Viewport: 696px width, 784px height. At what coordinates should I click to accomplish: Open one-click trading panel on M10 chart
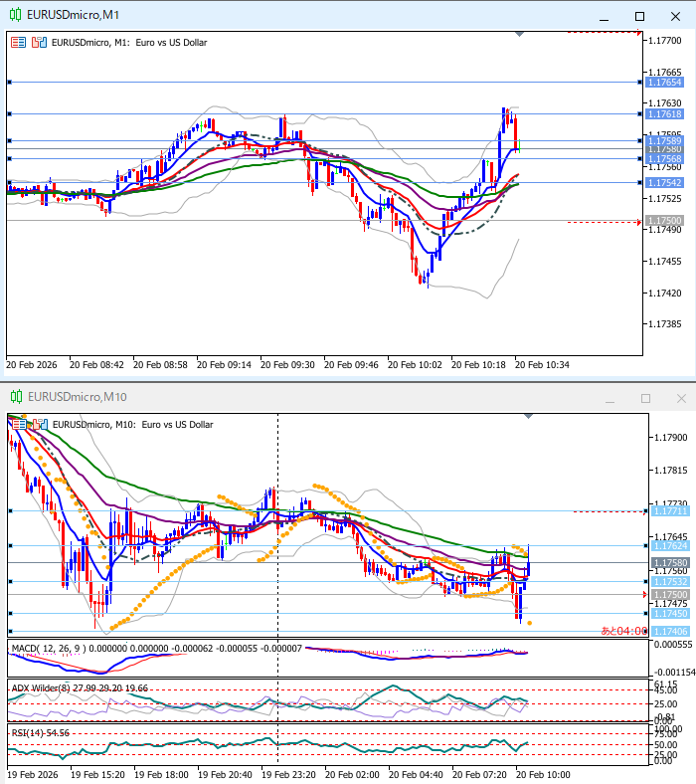click(x=18, y=424)
